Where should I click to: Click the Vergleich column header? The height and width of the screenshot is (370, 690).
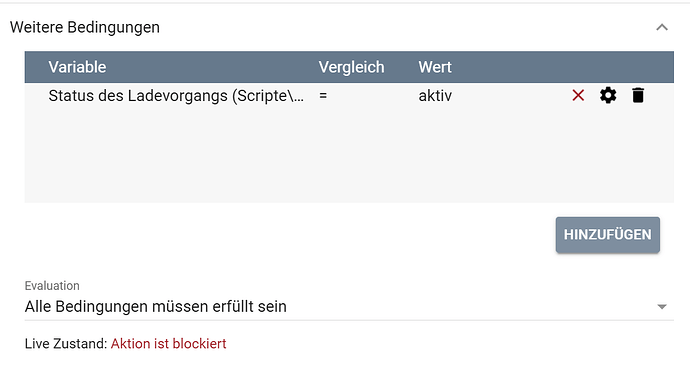point(352,67)
